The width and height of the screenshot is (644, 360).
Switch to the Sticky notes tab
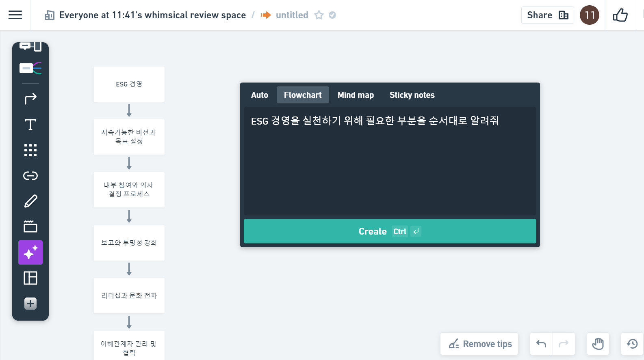pyautogui.click(x=412, y=95)
